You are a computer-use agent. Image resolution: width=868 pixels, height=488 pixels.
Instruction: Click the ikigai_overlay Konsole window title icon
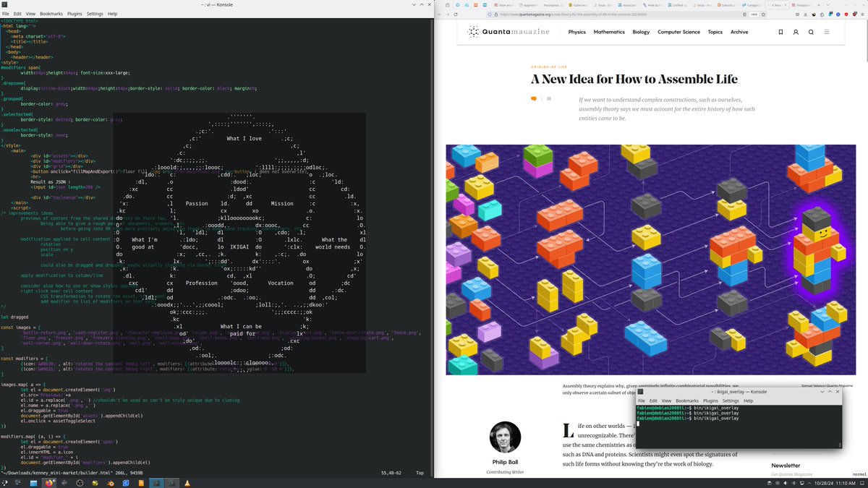[641, 391]
